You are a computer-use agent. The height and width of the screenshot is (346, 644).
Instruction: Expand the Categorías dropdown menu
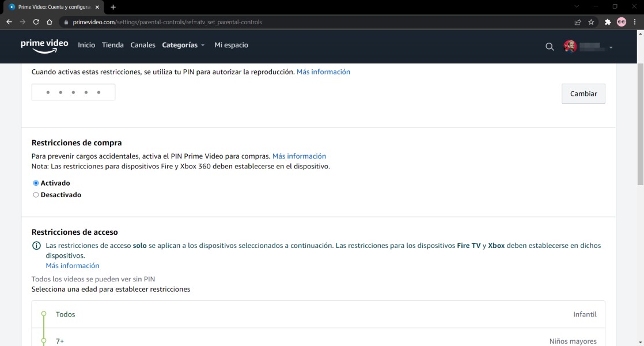pyautogui.click(x=183, y=45)
